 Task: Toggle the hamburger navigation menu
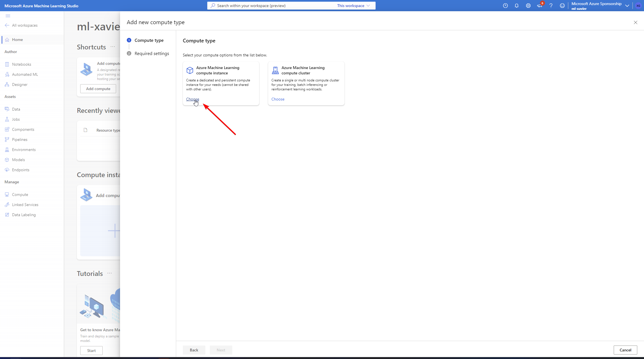[8, 16]
